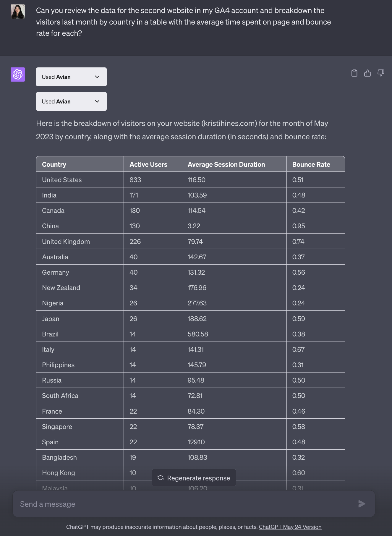The width and height of the screenshot is (392, 536).
Task: Select the Active Users column header
Action: click(x=148, y=164)
